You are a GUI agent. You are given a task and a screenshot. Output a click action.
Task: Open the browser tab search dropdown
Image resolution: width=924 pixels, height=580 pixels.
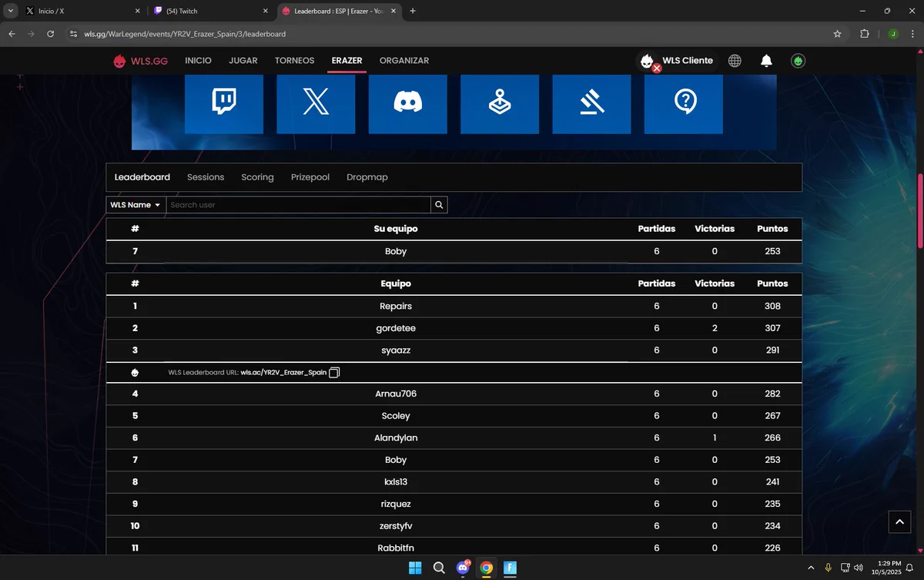click(x=11, y=11)
